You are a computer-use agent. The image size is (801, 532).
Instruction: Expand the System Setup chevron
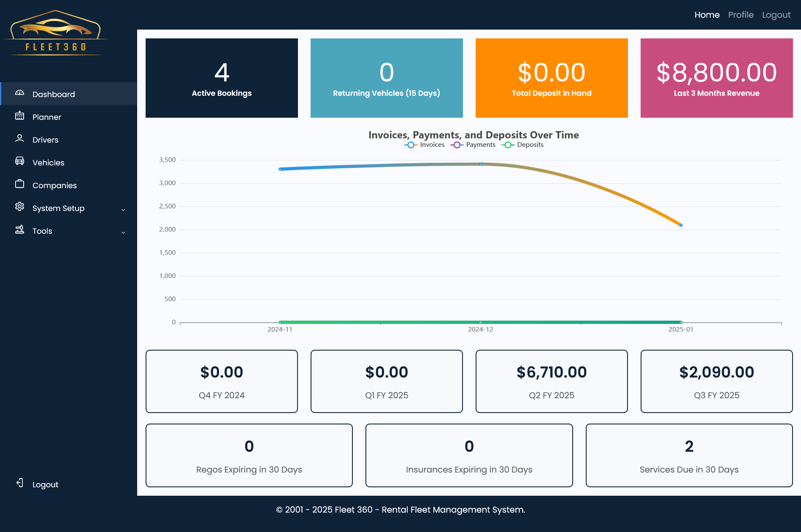[123, 209]
